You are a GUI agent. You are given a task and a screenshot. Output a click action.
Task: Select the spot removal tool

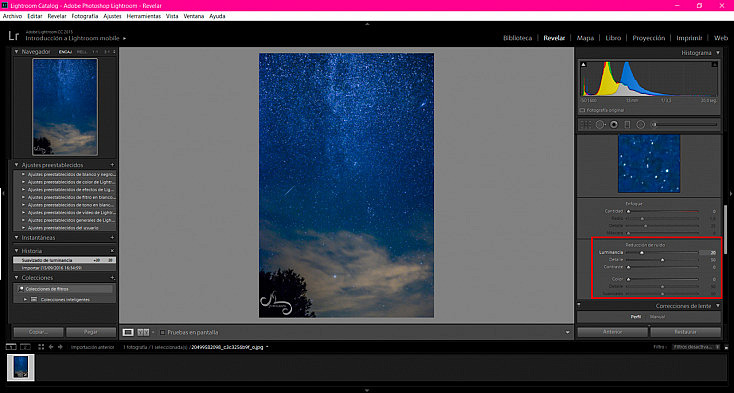[601, 124]
